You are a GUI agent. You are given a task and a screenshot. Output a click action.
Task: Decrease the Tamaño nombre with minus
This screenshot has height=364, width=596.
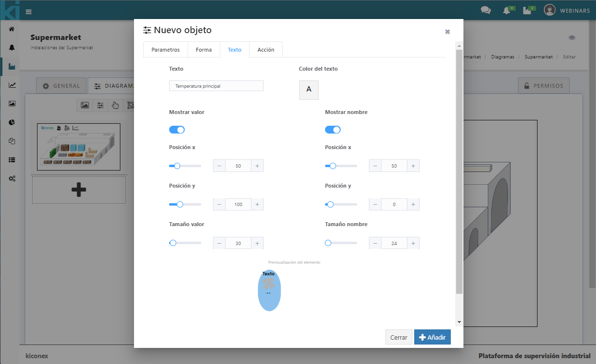(x=375, y=243)
